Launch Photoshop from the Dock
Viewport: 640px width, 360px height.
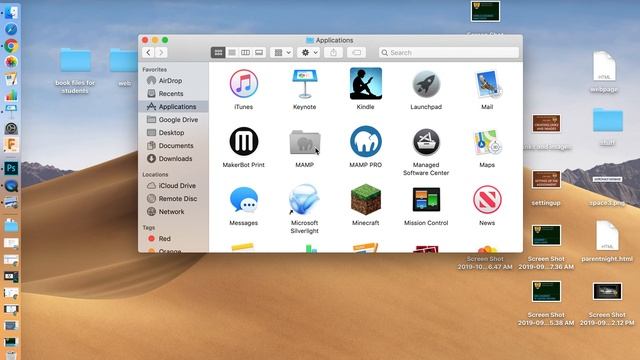(x=11, y=168)
